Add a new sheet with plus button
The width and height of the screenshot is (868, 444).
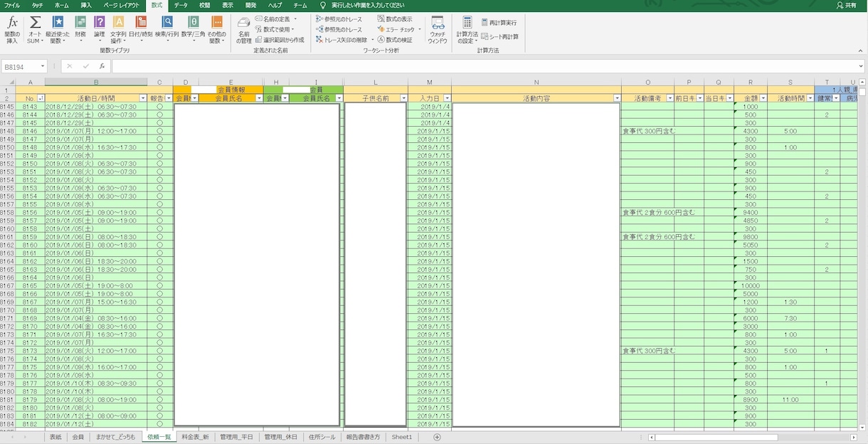pyautogui.click(x=437, y=437)
